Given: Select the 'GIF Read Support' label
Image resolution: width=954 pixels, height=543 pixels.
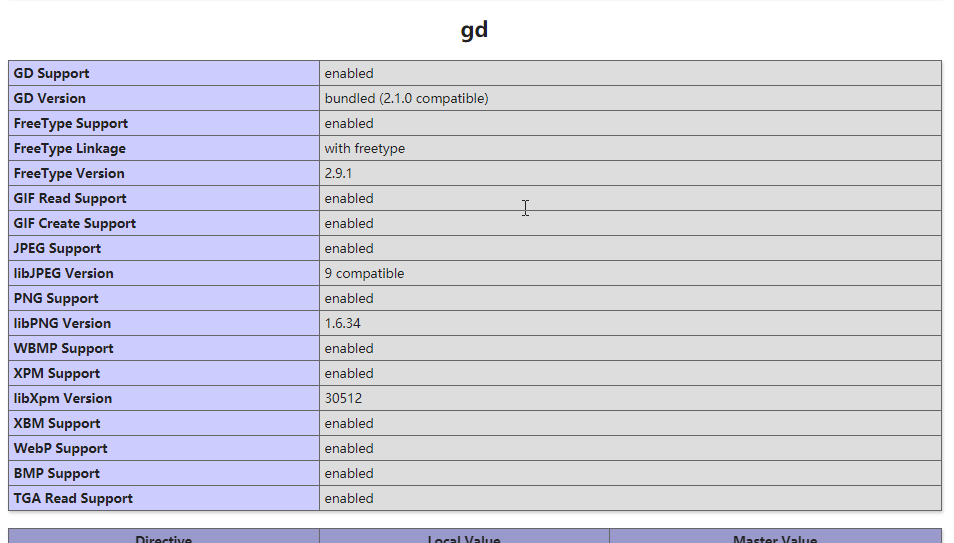Looking at the screenshot, I should click(x=70, y=198).
